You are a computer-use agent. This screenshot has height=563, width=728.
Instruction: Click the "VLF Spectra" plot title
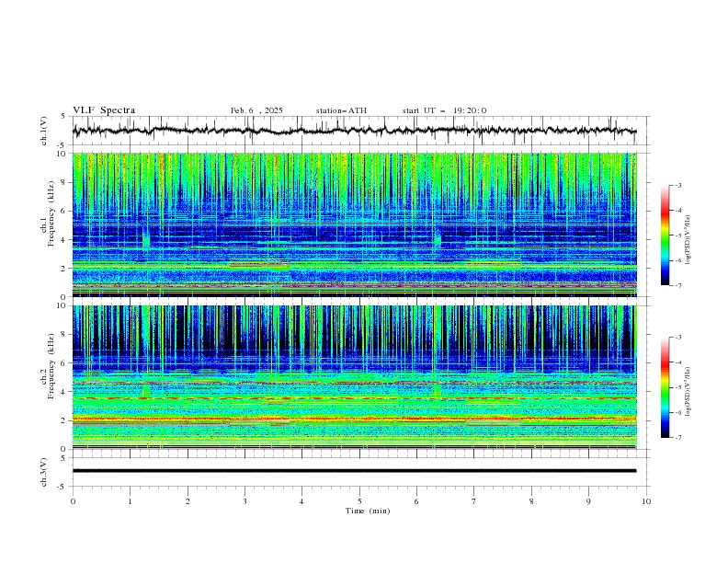104,110
